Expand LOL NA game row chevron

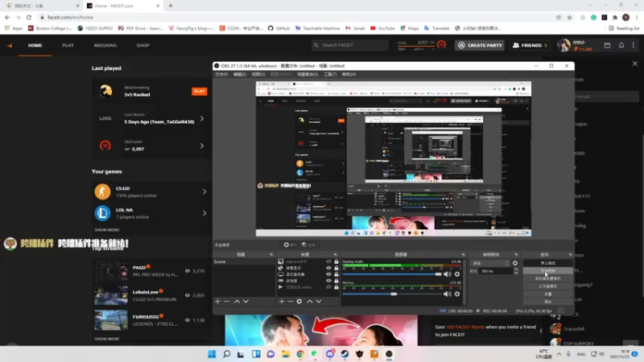click(204, 213)
